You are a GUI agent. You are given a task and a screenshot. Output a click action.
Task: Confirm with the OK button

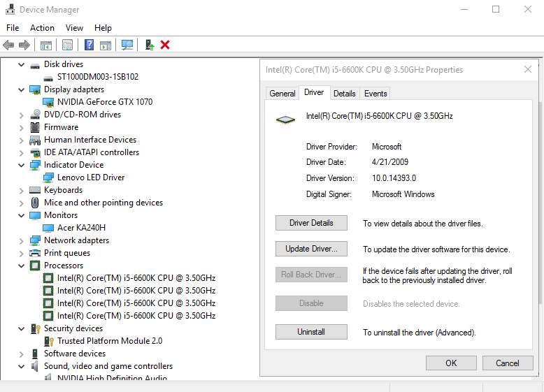451,363
